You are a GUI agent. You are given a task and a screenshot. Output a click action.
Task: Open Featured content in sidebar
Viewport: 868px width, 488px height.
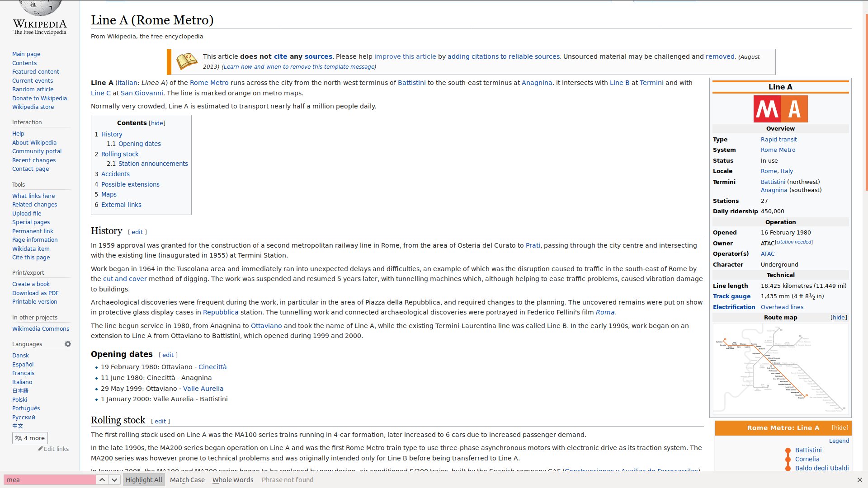pos(36,72)
